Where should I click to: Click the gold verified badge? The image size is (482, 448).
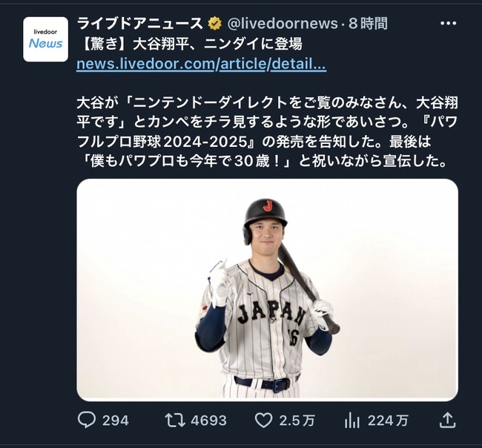pos(215,24)
